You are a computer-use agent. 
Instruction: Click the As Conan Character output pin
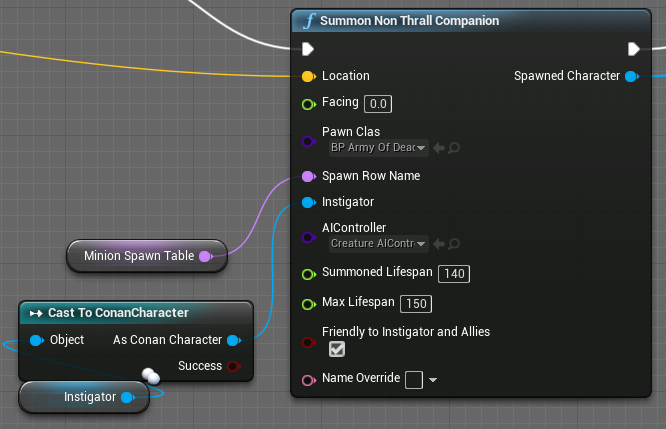(234, 340)
